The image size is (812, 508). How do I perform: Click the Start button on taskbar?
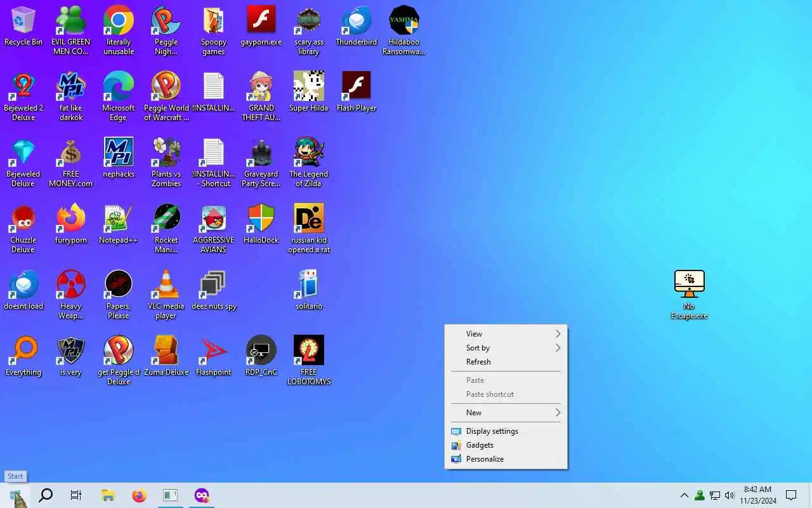[15, 495]
